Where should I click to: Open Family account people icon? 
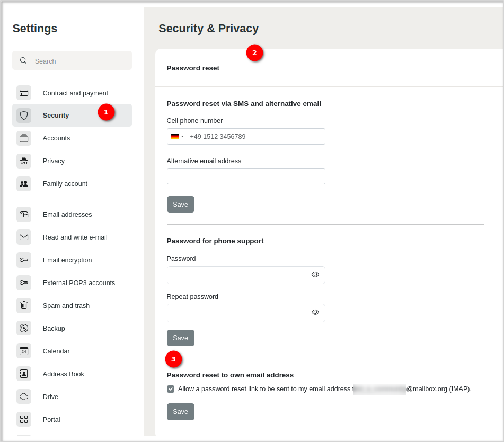point(24,184)
